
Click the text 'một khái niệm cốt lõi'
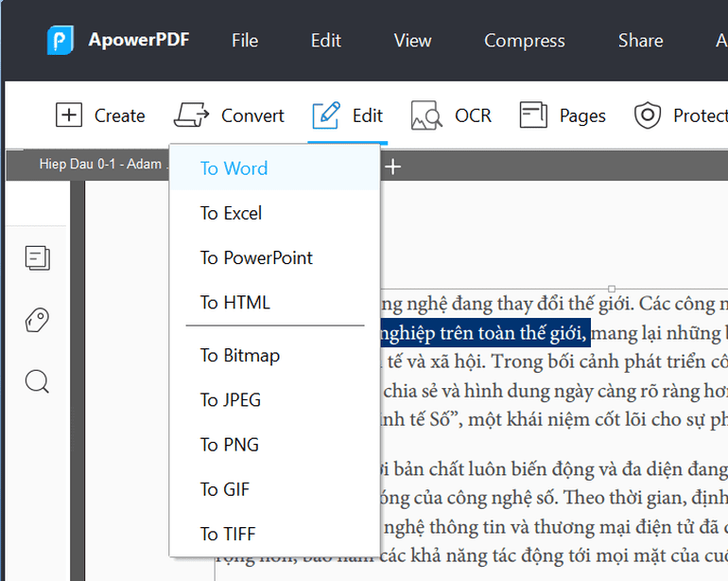557,420
